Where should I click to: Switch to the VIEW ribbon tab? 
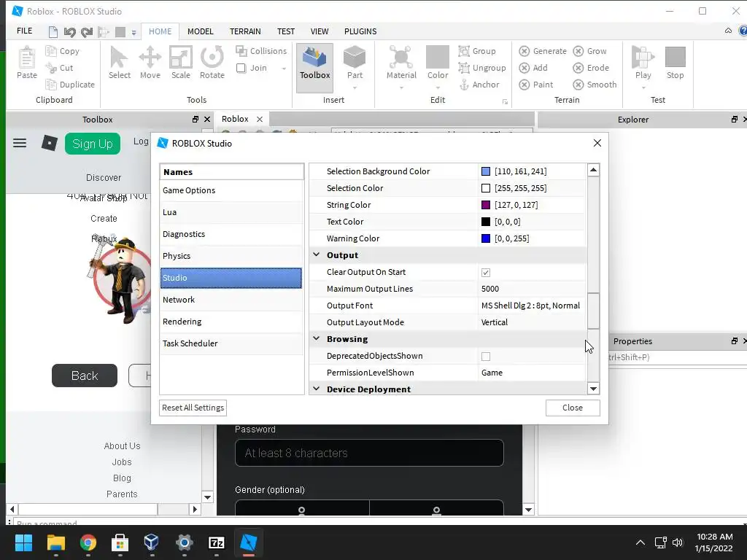[320, 31]
